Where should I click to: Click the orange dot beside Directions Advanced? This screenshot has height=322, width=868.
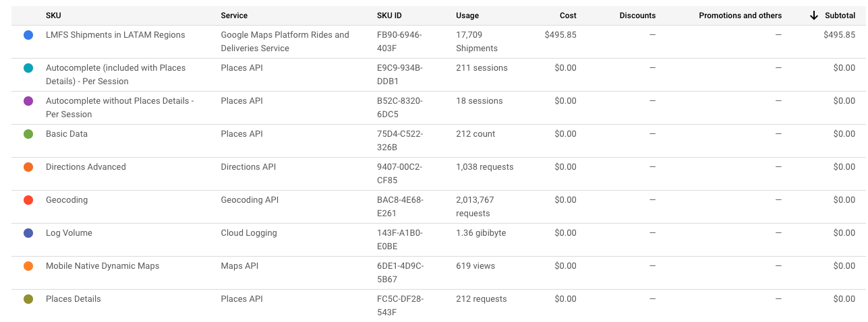tap(28, 167)
